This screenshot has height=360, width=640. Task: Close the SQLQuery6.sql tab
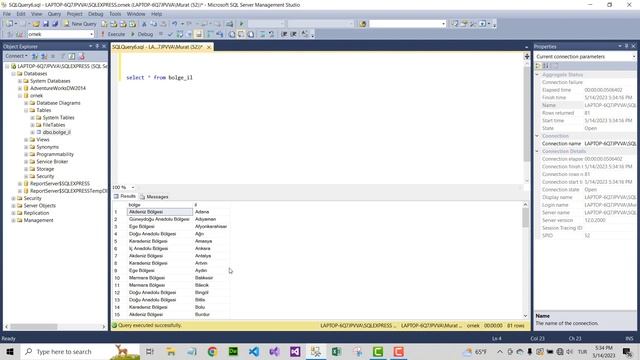click(x=209, y=47)
